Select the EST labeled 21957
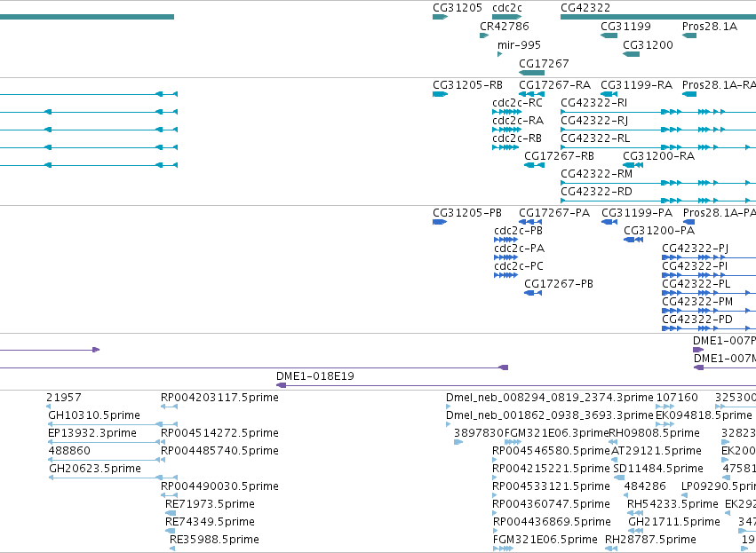Image resolution: width=756 pixels, height=553 pixels. point(64,398)
